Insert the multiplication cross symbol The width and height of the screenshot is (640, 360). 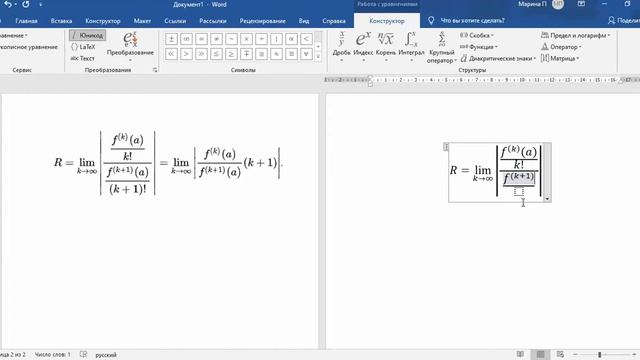click(x=247, y=39)
